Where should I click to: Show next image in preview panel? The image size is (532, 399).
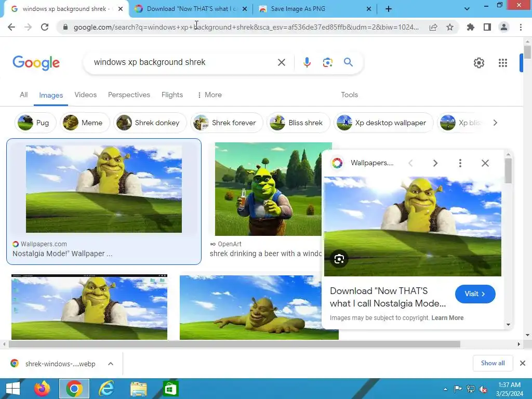(x=435, y=163)
